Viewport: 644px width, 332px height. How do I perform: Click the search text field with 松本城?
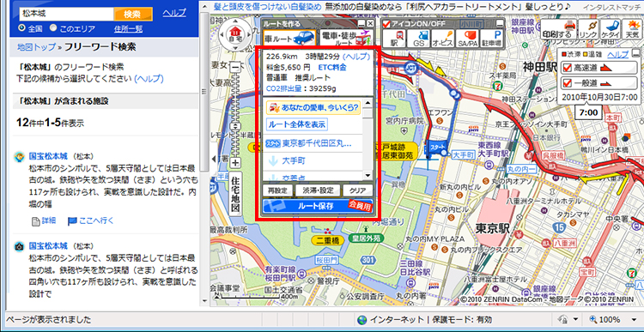coord(66,15)
